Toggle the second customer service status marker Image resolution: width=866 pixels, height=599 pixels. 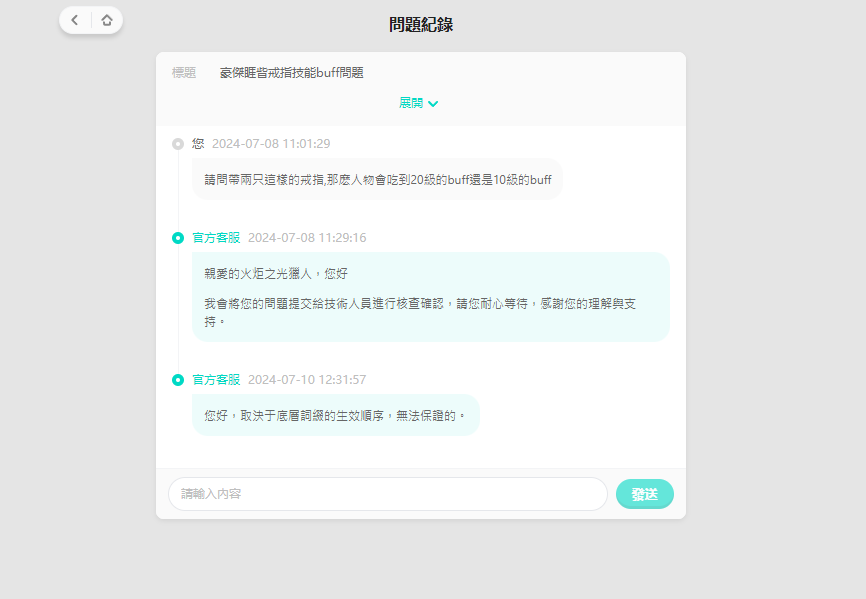(178, 380)
